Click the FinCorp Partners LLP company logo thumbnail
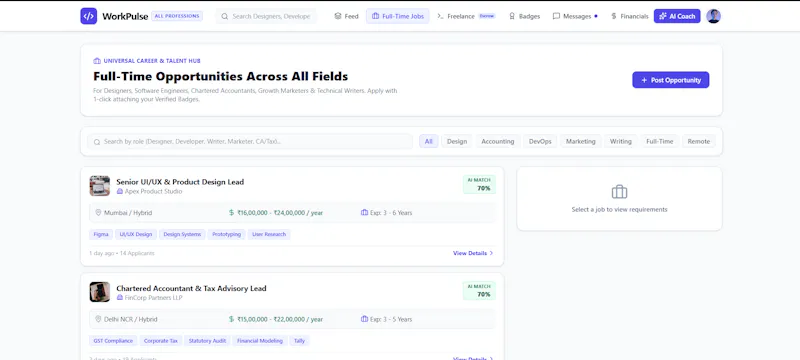Image resolution: width=800 pixels, height=360 pixels. (99, 292)
